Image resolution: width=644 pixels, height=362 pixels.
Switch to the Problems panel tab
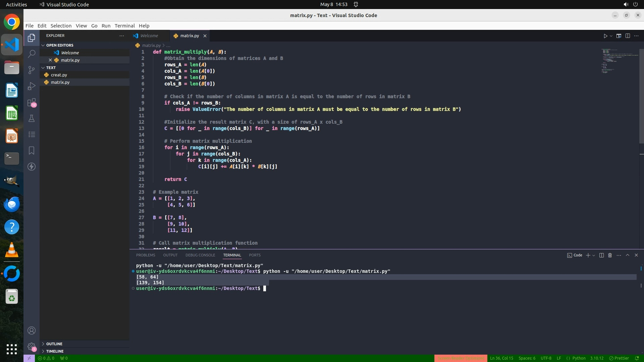pyautogui.click(x=146, y=255)
